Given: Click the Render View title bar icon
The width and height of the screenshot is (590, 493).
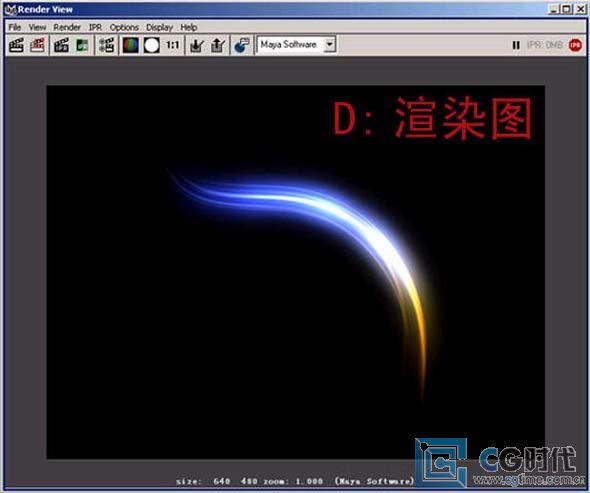Looking at the screenshot, I should click(x=10, y=10).
